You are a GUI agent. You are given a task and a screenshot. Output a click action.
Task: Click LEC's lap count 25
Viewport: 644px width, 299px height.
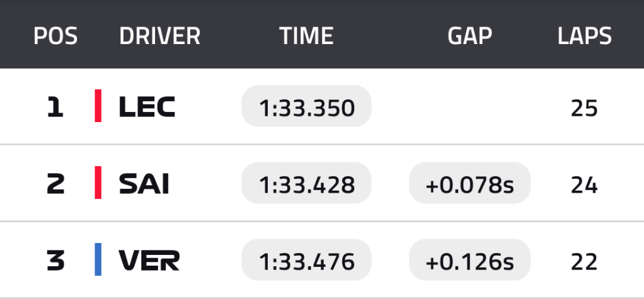click(x=584, y=108)
